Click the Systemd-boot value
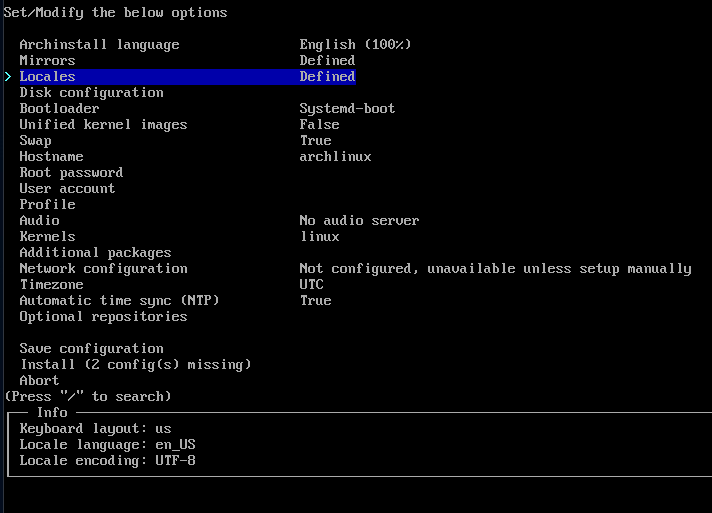This screenshot has width=712, height=513. pyautogui.click(x=347, y=109)
